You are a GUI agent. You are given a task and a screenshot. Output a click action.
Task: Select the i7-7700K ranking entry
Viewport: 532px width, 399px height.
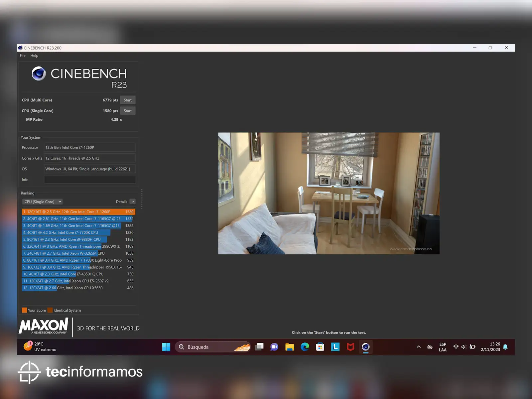tap(66, 233)
